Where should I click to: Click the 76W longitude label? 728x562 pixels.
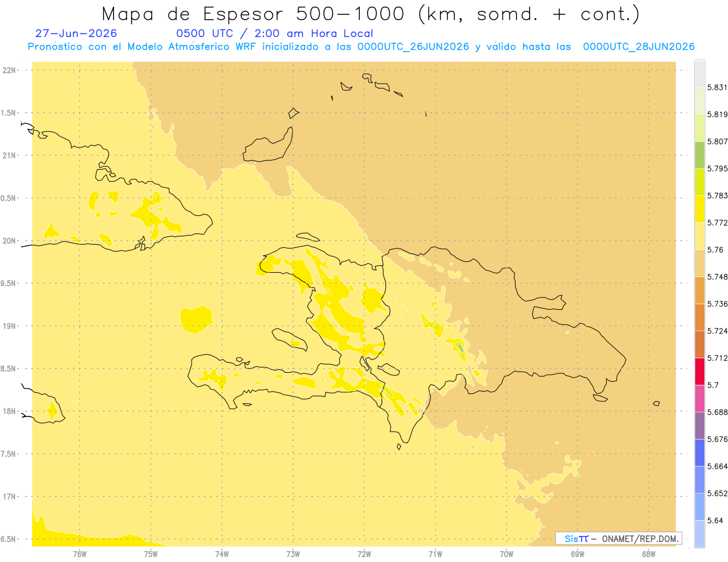(79, 555)
